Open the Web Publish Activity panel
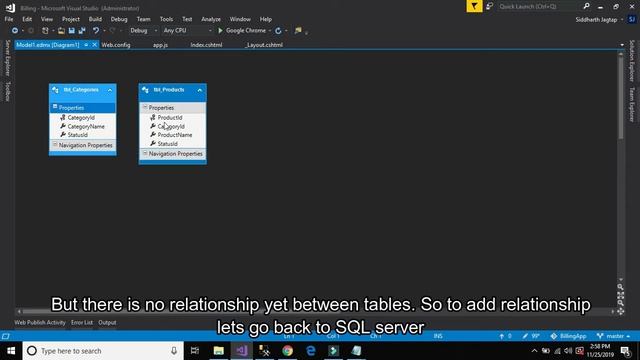640x360 pixels. [x=40, y=322]
